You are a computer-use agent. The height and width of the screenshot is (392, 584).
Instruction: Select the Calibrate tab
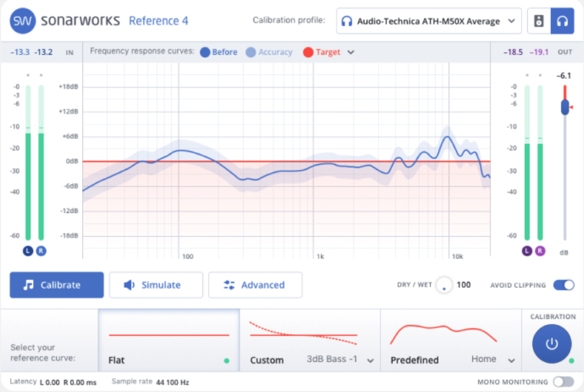coord(57,285)
